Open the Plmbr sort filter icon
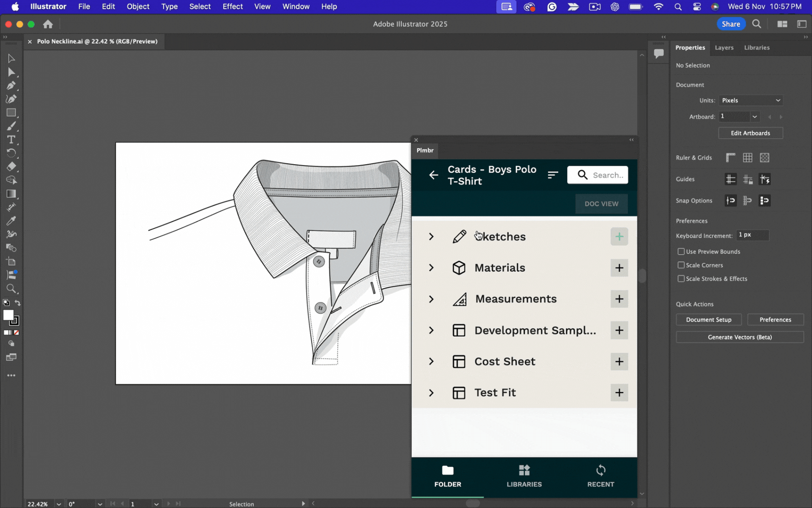This screenshot has width=812, height=508. click(553, 175)
